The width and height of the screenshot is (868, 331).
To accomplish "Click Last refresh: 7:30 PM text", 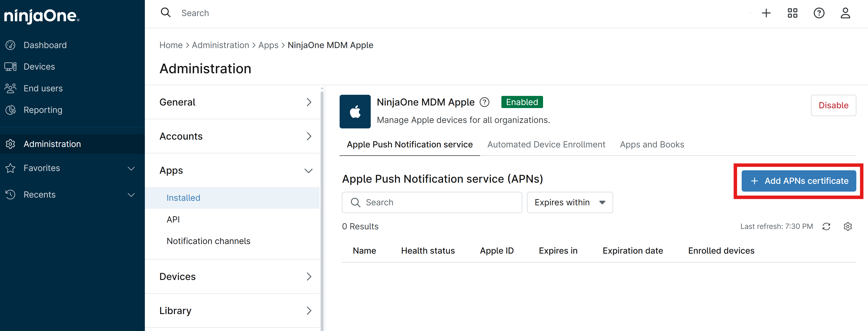I will pyautogui.click(x=776, y=227).
